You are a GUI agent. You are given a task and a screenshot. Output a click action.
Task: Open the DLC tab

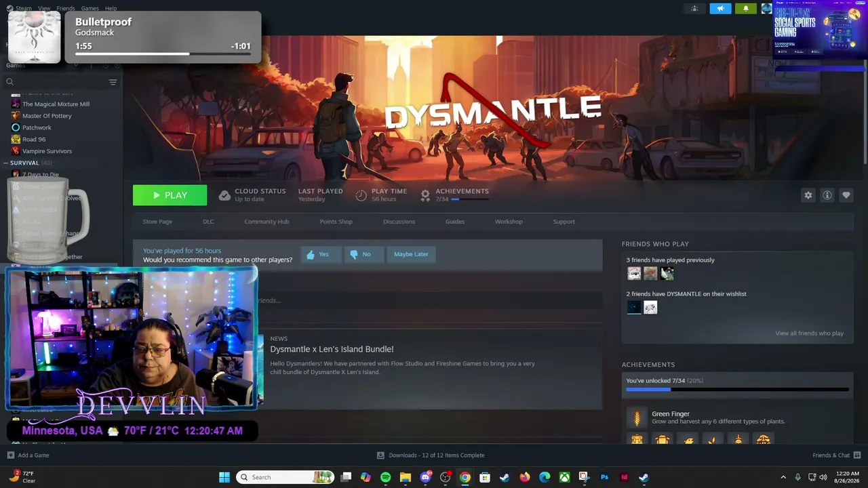click(208, 222)
